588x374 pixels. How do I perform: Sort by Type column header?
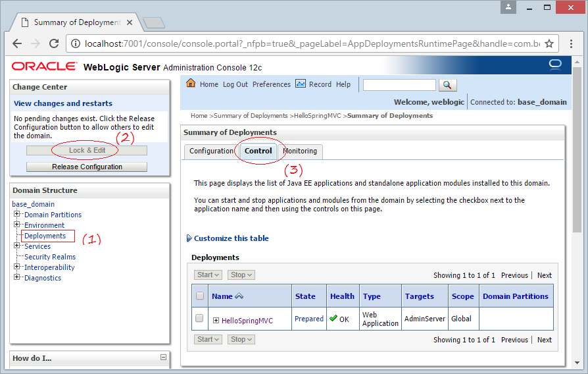coord(372,296)
